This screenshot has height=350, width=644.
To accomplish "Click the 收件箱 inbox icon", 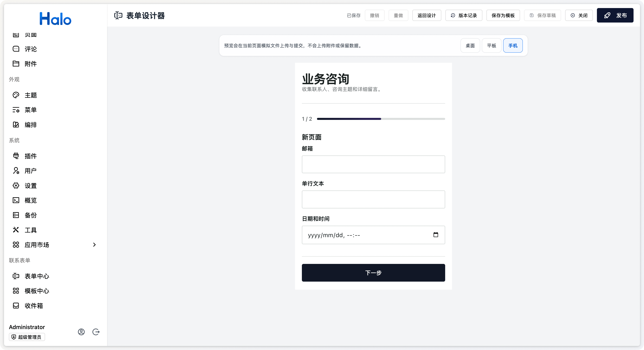I will (x=16, y=306).
